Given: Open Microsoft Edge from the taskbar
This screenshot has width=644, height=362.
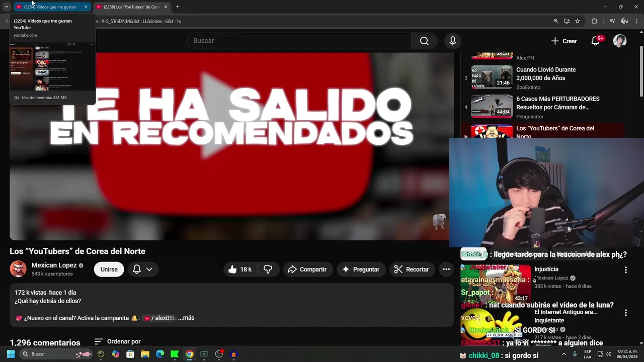Looking at the screenshot, I should (x=160, y=354).
